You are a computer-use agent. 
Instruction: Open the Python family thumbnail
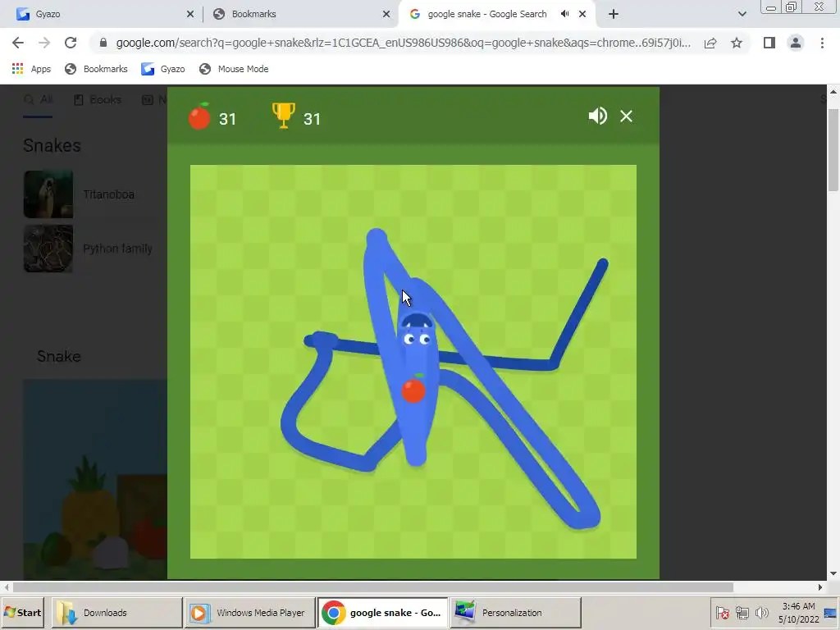(48, 249)
